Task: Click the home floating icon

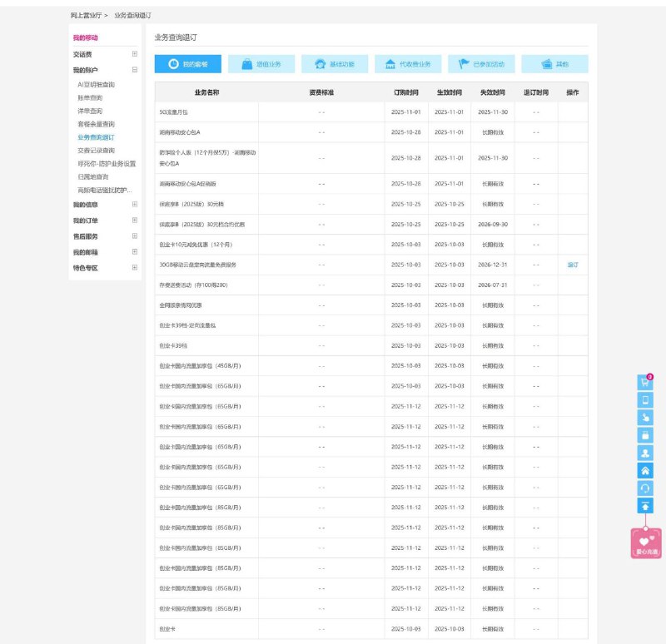Action: [644, 470]
